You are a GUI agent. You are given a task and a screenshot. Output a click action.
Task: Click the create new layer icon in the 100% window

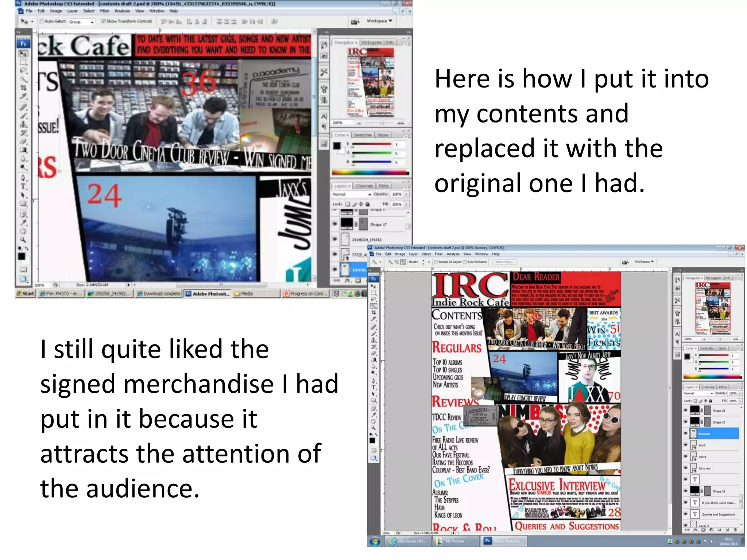(727, 529)
